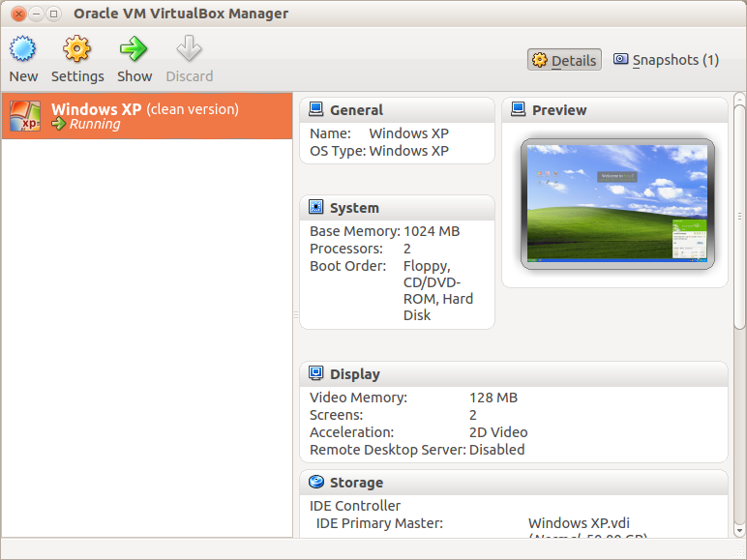Click the Storage disk icon

(316, 482)
